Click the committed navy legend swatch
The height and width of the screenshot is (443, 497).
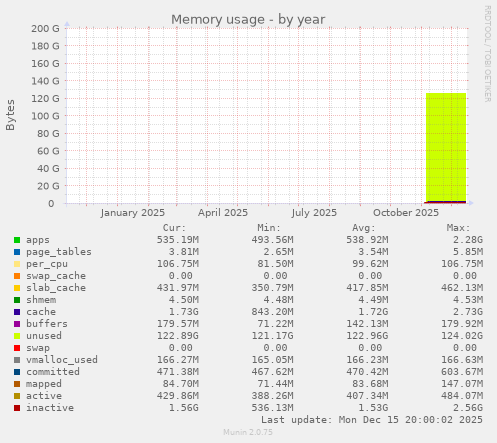[x=17, y=372]
